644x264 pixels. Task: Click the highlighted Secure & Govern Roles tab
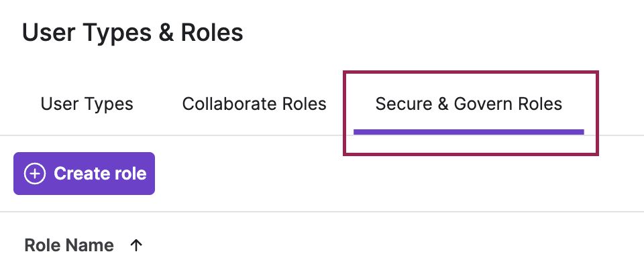tap(469, 104)
